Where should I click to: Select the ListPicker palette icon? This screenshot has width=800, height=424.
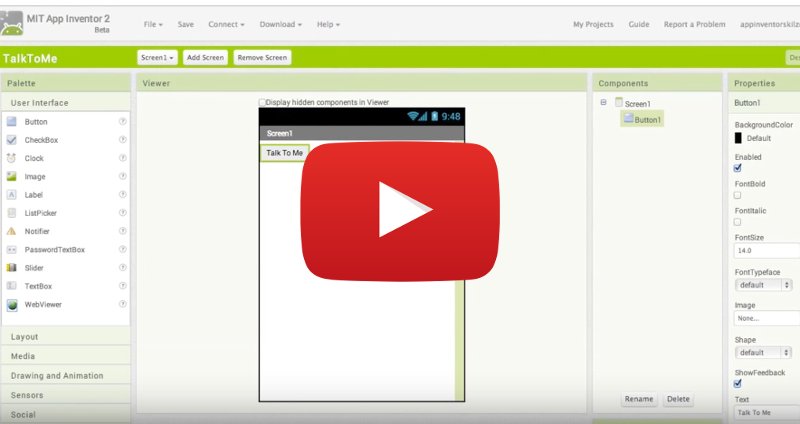(11, 213)
